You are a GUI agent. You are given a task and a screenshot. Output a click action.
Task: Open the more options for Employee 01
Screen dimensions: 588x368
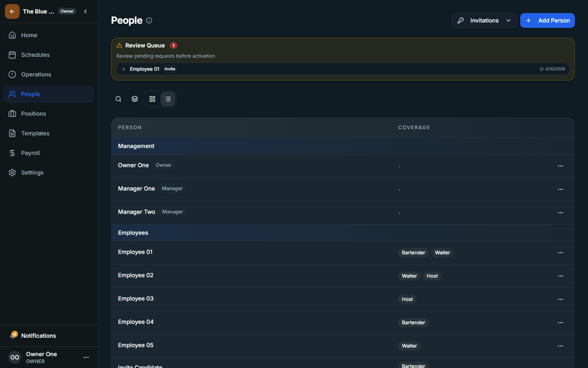(561, 253)
